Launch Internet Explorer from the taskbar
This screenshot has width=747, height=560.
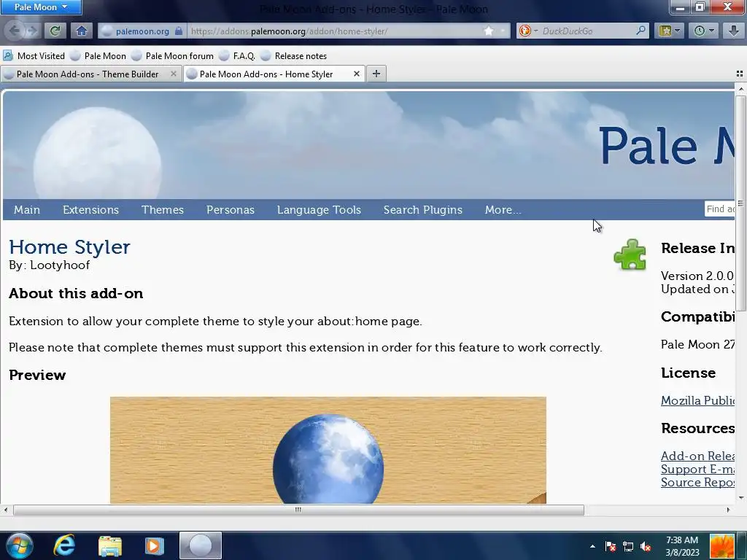coord(64,545)
